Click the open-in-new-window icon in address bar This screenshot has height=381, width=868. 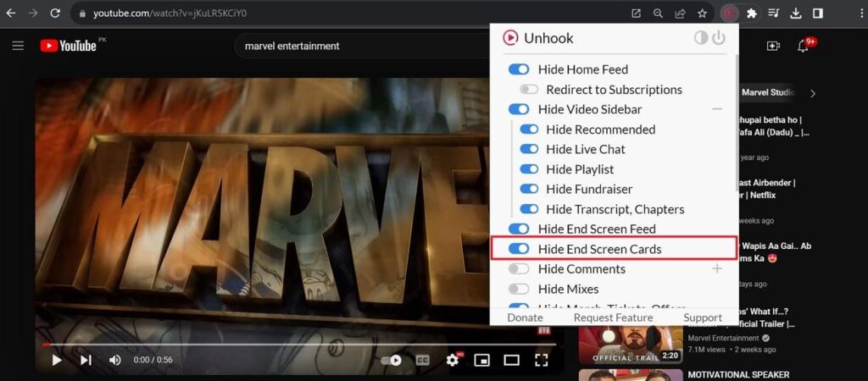[x=636, y=14]
